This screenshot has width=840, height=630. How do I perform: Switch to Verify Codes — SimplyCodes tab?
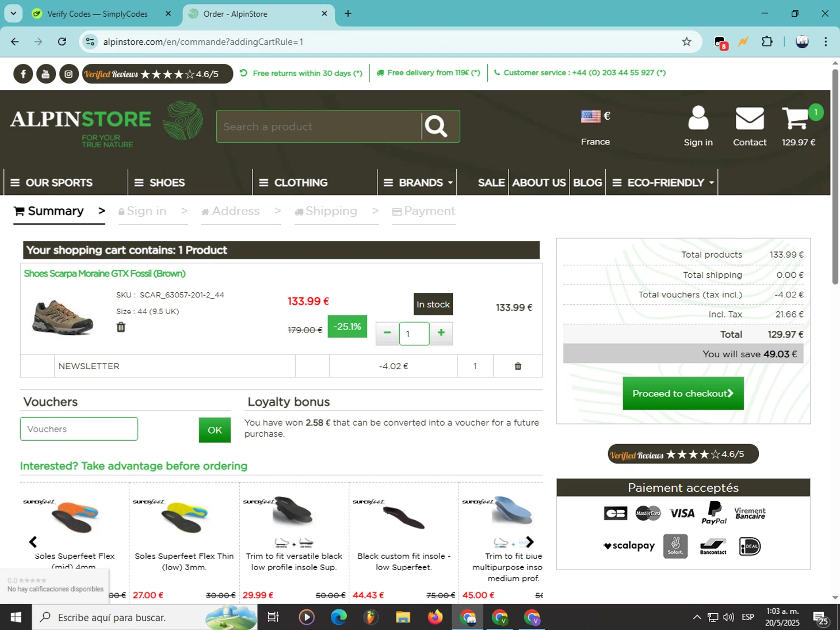[97, 14]
